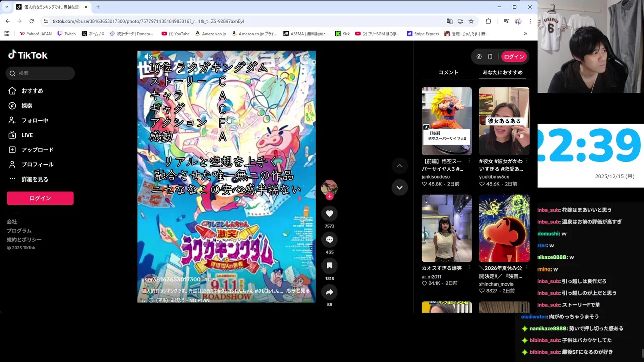
Task: Like the post with the heart icon
Action: [329, 214]
